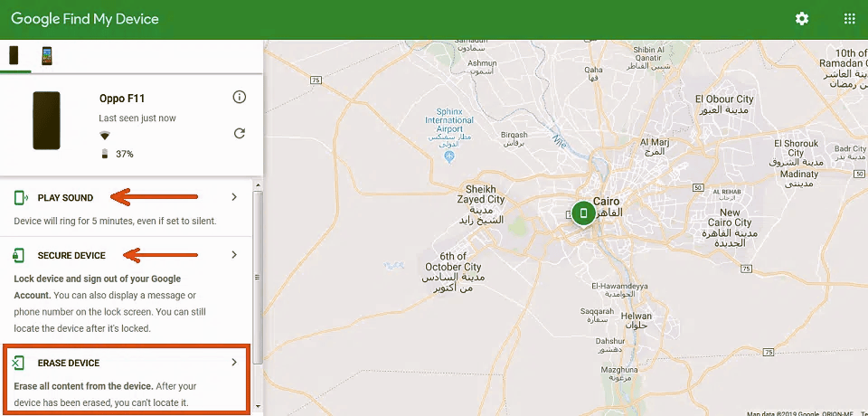Viewport: 868px width, 416px height.
Task: Switch to the second device tab
Action: (x=46, y=55)
